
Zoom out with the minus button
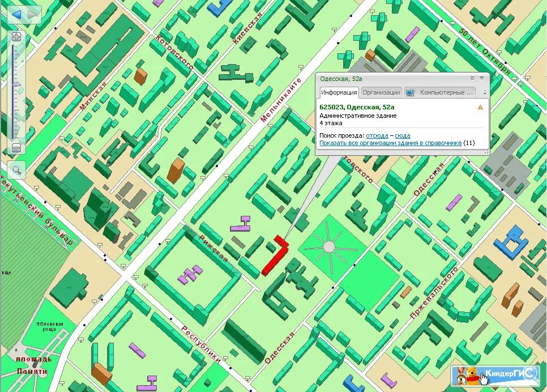pyautogui.click(x=16, y=148)
